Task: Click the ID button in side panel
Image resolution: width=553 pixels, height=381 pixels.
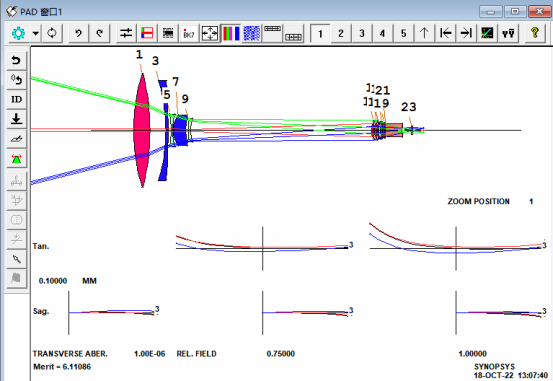Action: (x=16, y=99)
